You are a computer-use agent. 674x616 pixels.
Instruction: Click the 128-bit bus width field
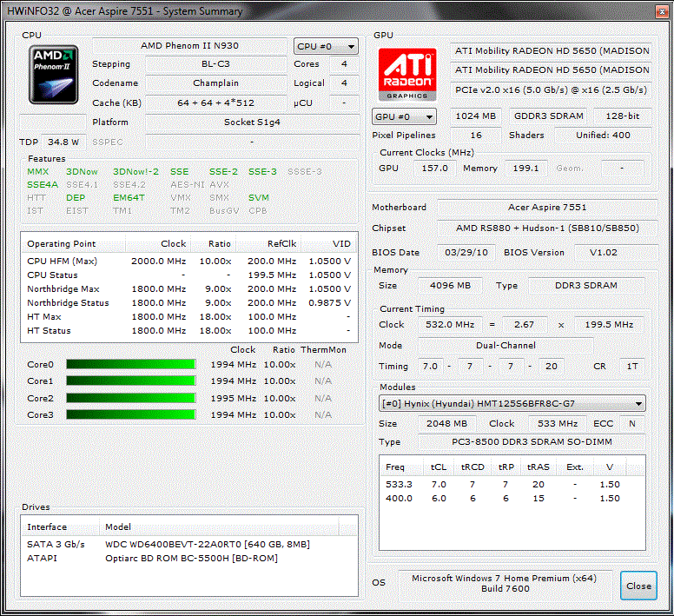(x=623, y=116)
